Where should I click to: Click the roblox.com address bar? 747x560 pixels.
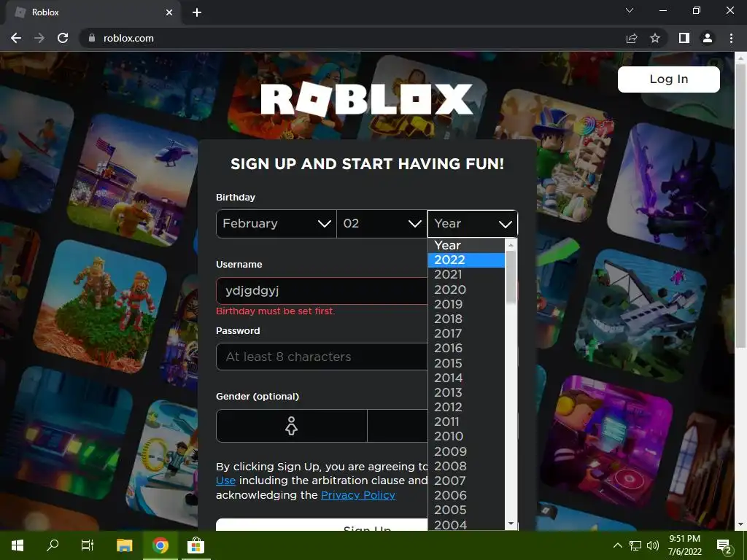352,38
